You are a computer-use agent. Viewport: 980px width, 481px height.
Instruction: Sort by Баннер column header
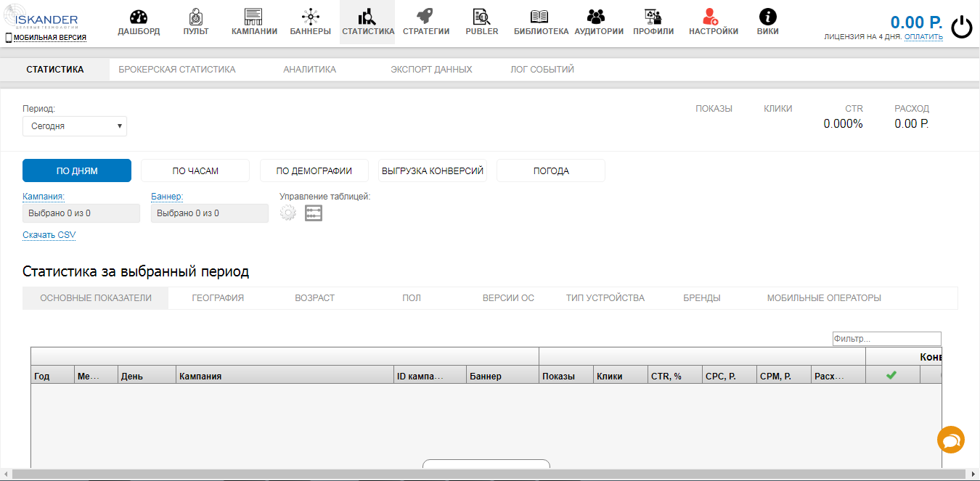(502, 375)
